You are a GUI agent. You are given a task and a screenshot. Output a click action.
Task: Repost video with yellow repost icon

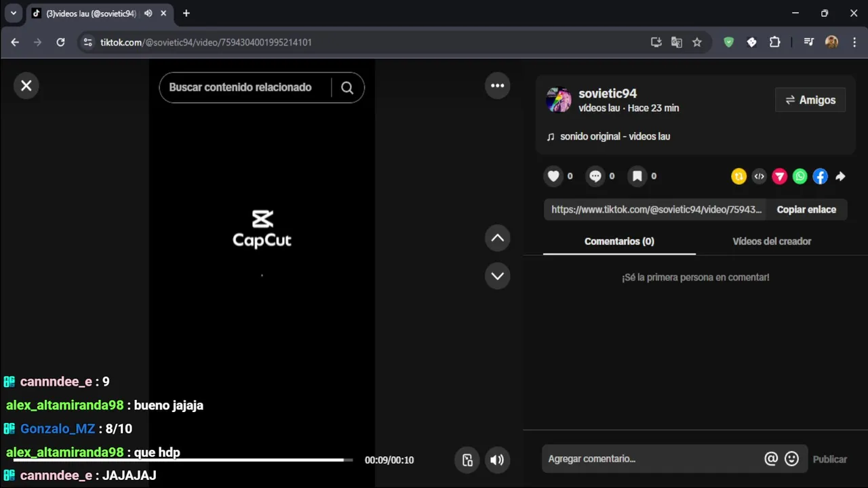[x=738, y=176]
